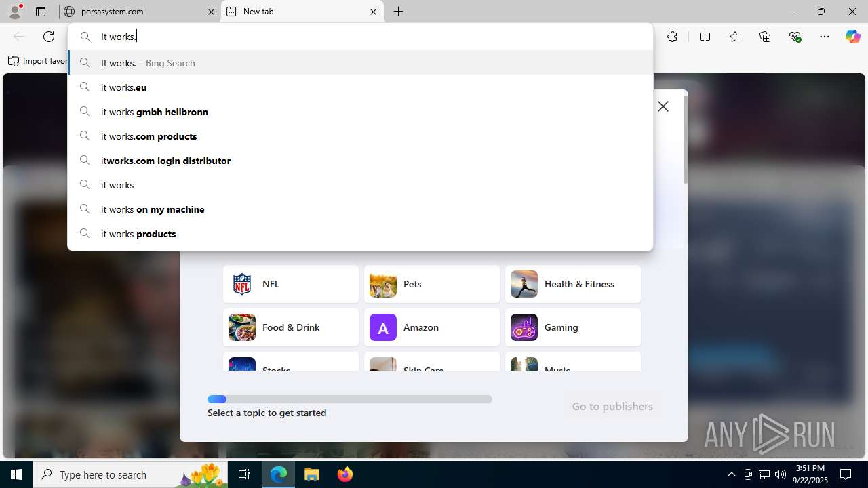The image size is (868, 488).
Task: Open a new browser tab
Action: [x=399, y=12]
